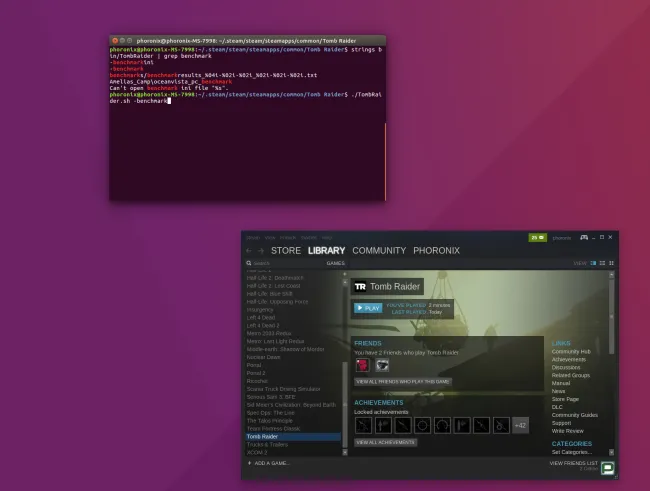Click the game details pane scroll down arrow
The image size is (650, 491).
[x=611, y=452]
